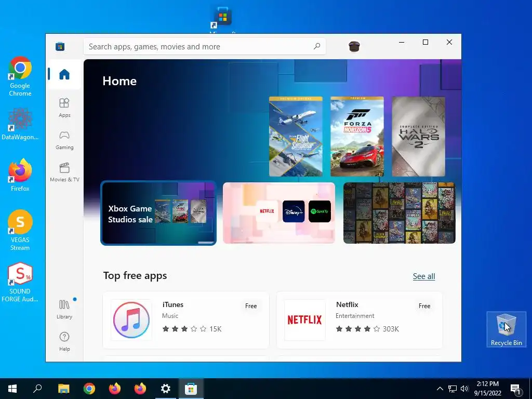Open the notification center icon
Viewport: 532px width, 399px height.
[516, 389]
